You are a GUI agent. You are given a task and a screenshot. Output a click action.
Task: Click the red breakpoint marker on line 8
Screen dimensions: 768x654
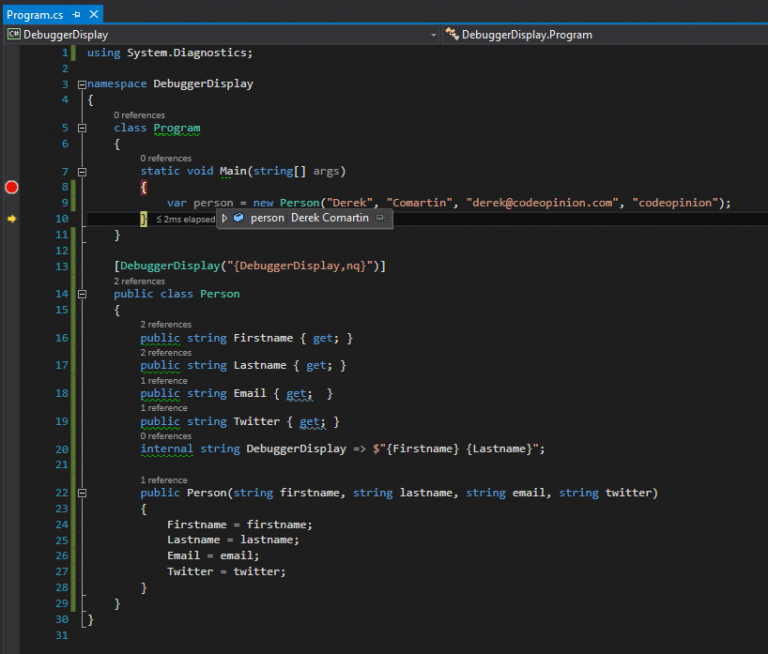click(x=12, y=187)
